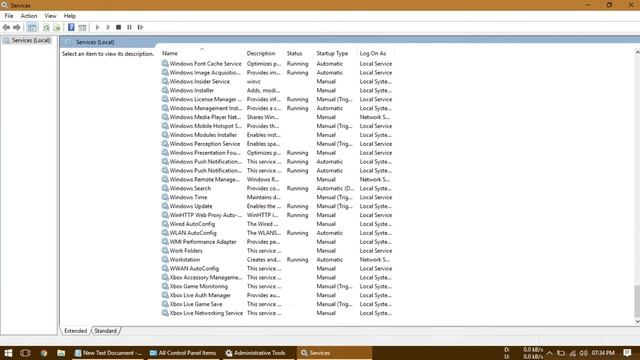This screenshot has width=640, height=360.
Task: Click the Pause Service icon
Action: coord(129,27)
